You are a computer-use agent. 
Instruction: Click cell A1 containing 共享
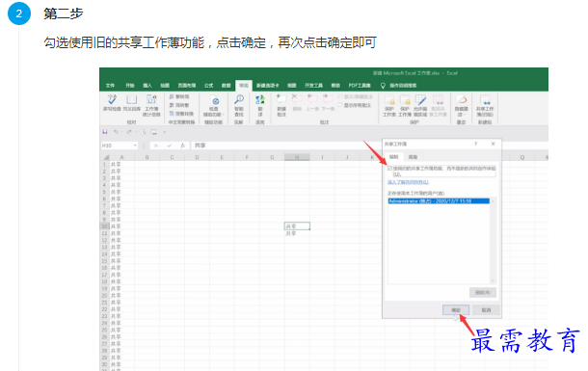tap(122, 164)
